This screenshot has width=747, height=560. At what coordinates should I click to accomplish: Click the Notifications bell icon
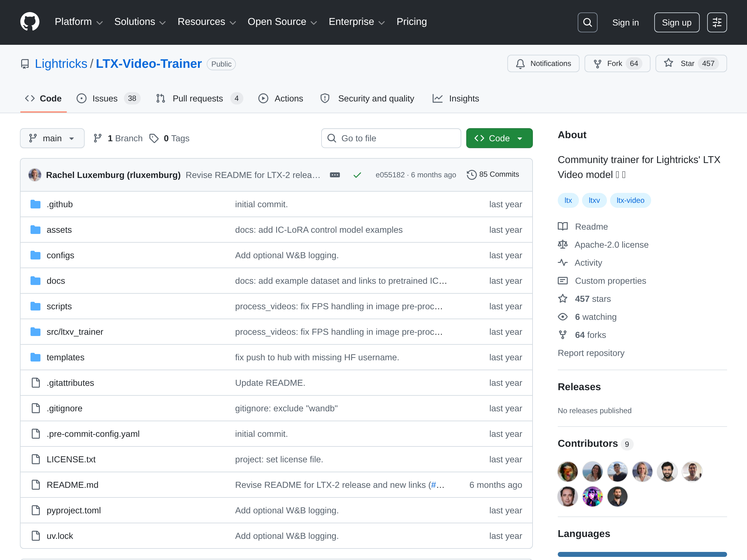click(520, 64)
